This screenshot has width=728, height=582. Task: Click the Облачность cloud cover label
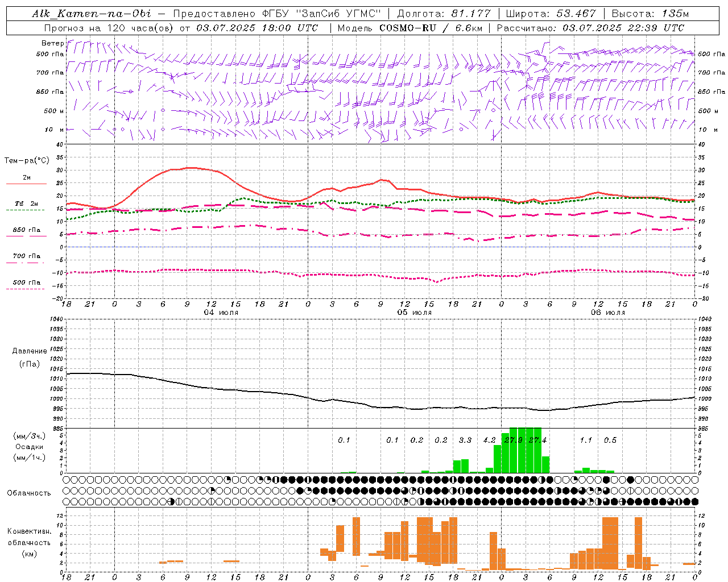click(29, 493)
